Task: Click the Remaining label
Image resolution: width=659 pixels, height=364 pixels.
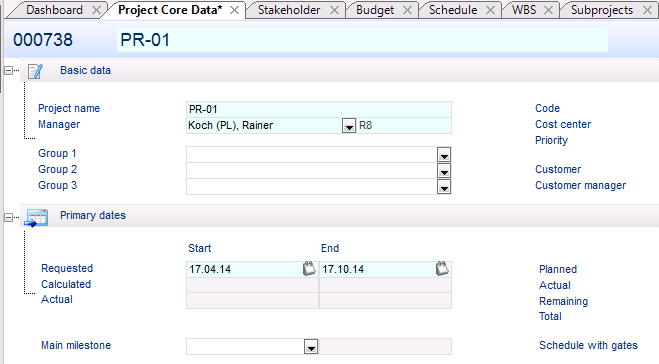Action: click(564, 301)
